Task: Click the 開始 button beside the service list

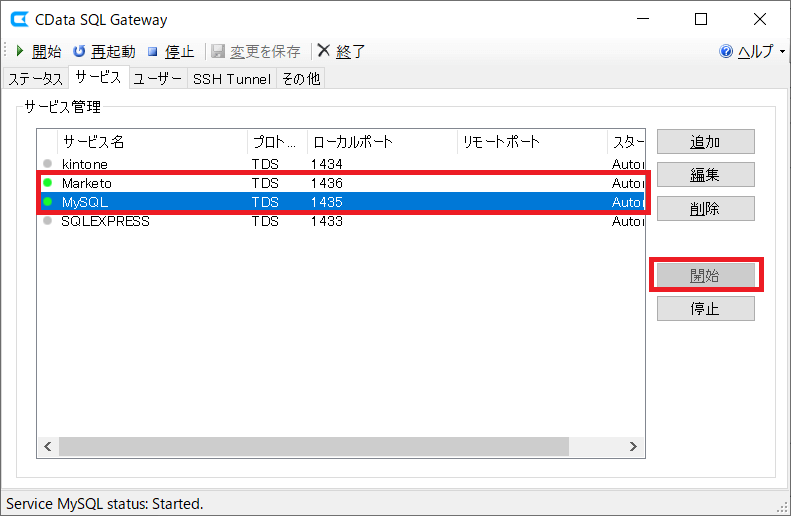Action: coord(705,275)
